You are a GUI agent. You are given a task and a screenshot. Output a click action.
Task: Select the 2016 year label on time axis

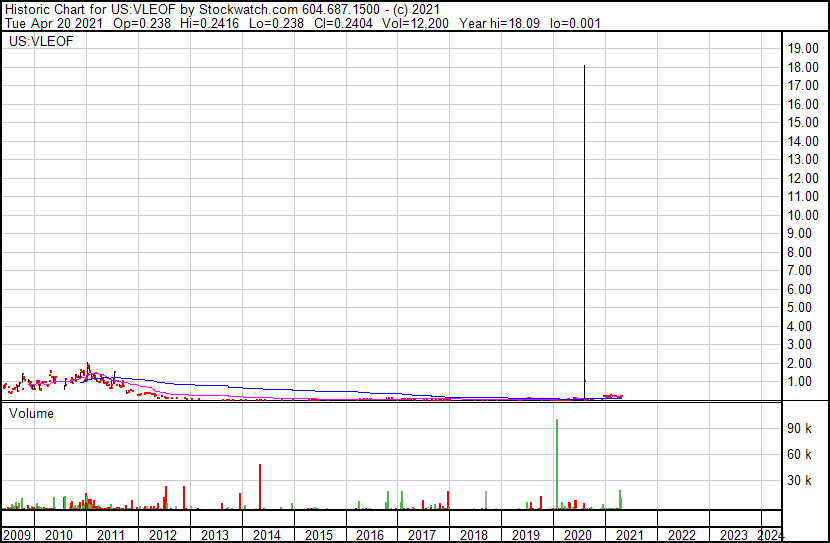click(x=370, y=535)
